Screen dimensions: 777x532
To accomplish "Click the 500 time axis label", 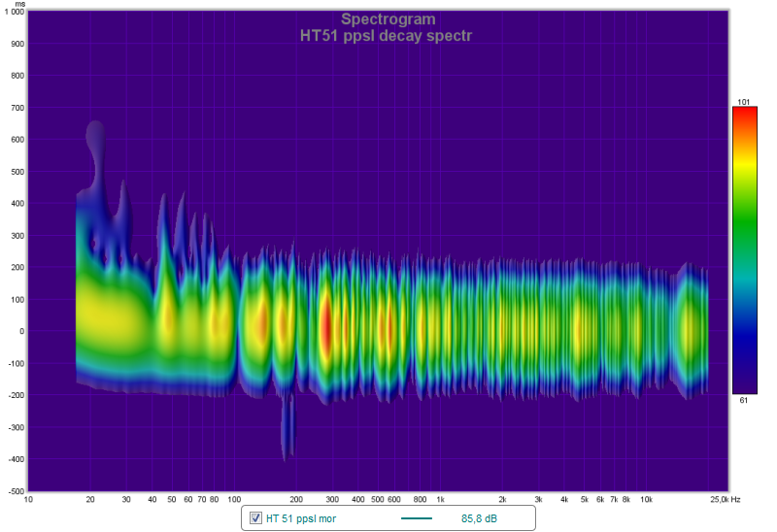I will click(x=17, y=172).
